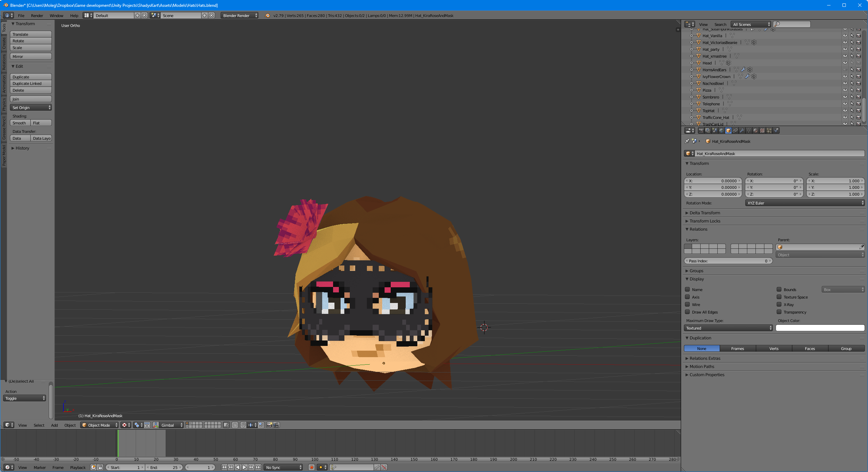Viewport: 868px width, 472px height.
Task: Toggle visibility eye of TopHat
Action: (x=845, y=110)
